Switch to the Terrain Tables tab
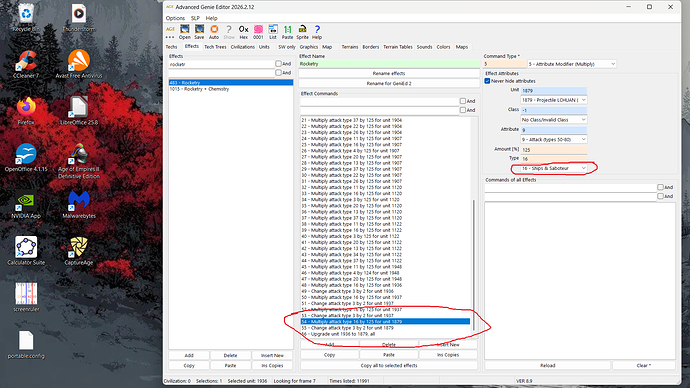 (x=398, y=47)
